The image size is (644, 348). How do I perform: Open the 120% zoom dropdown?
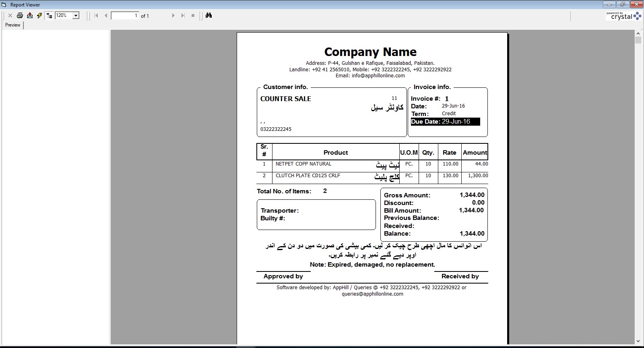click(x=76, y=16)
